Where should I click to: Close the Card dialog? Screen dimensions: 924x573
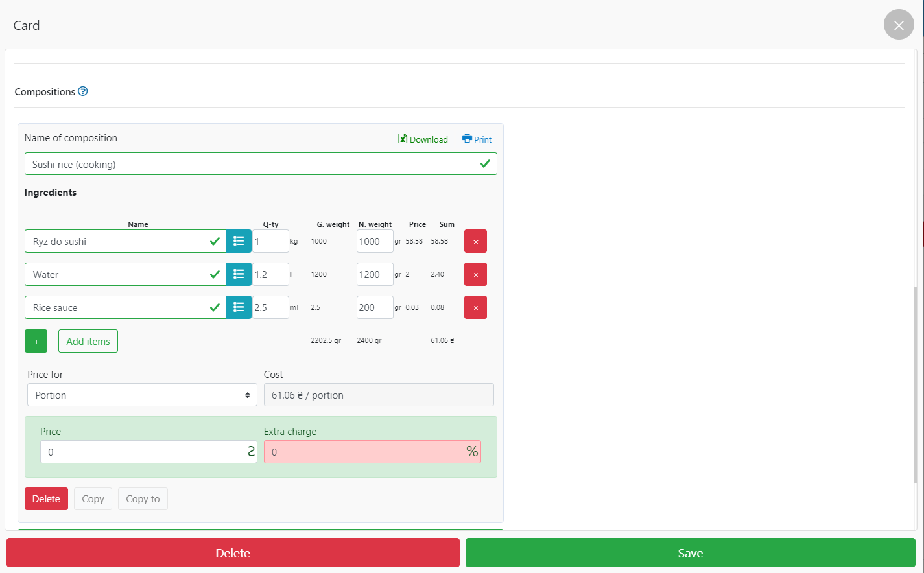(898, 25)
